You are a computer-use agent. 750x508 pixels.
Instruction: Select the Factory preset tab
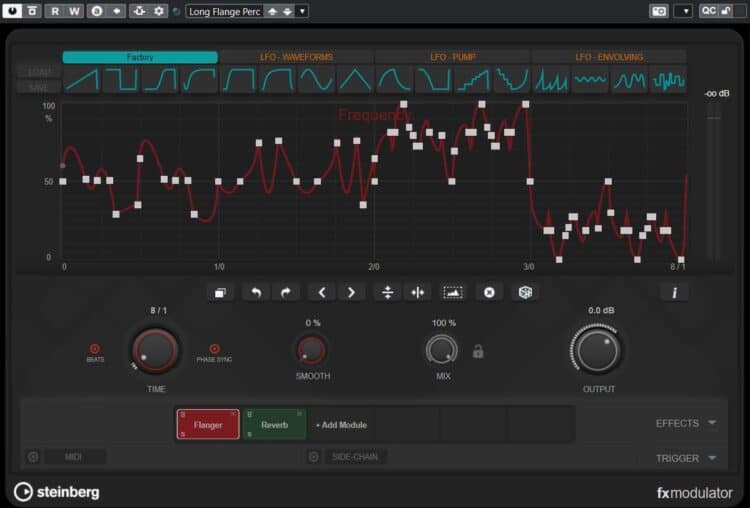pos(140,57)
